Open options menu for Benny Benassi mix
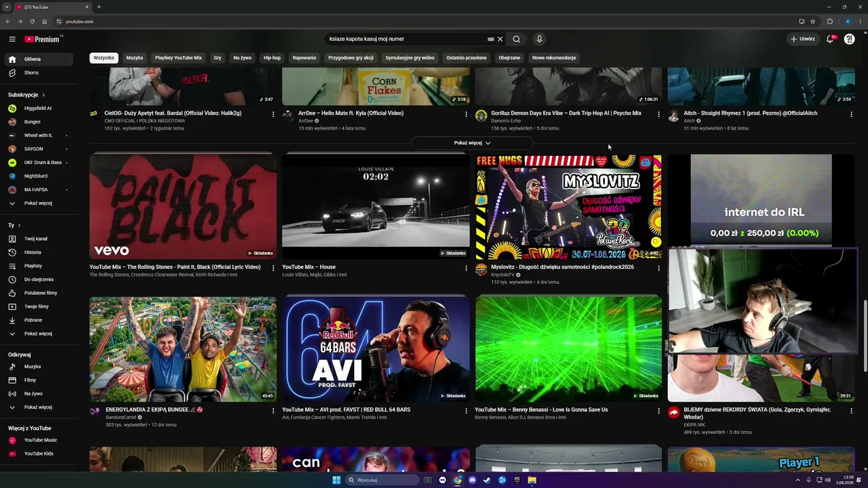Screen dimensions: 868x488 [x=658, y=411]
